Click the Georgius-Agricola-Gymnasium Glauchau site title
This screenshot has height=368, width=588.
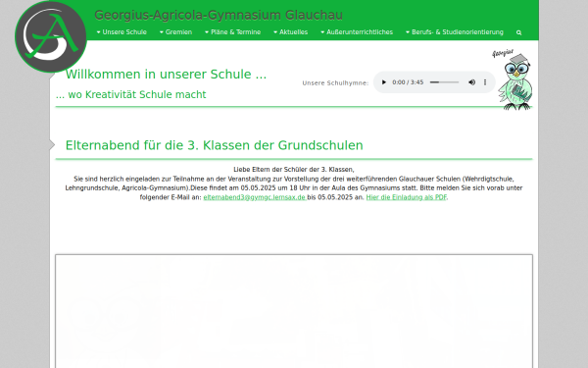[219, 16]
